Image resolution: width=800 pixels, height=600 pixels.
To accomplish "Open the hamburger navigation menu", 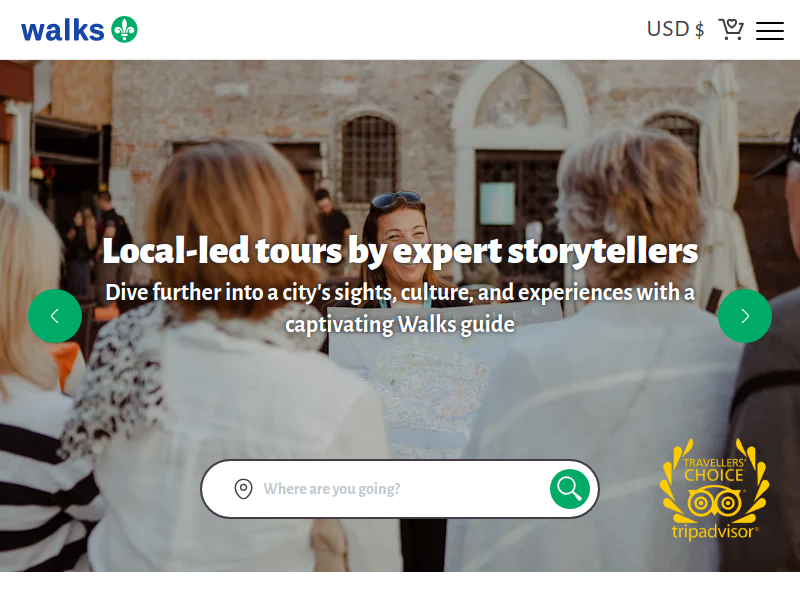I will [x=770, y=31].
